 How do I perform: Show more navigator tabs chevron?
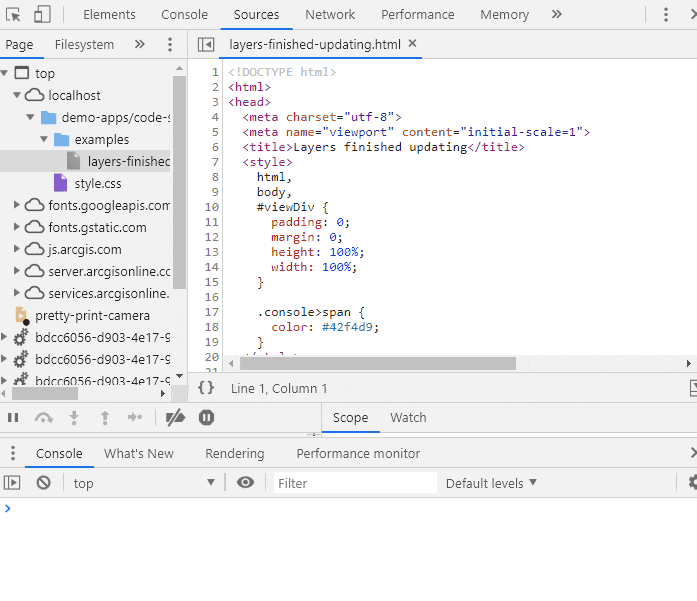click(x=140, y=44)
